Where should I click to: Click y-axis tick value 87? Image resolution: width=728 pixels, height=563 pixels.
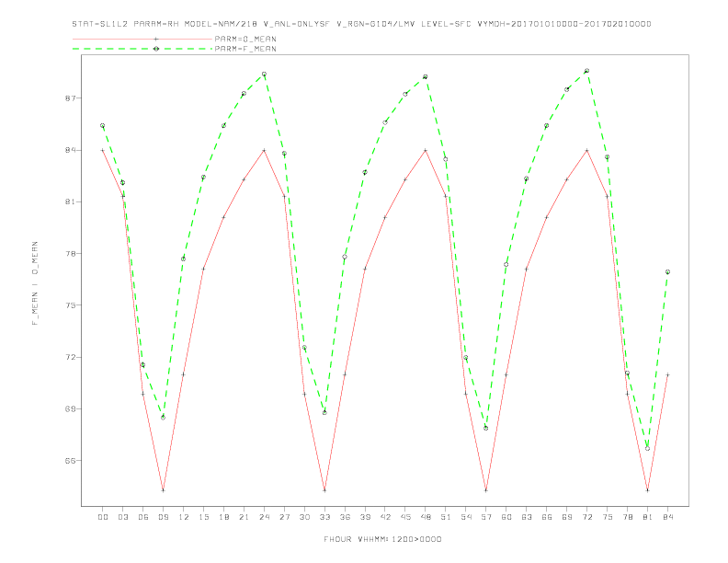click(70, 98)
